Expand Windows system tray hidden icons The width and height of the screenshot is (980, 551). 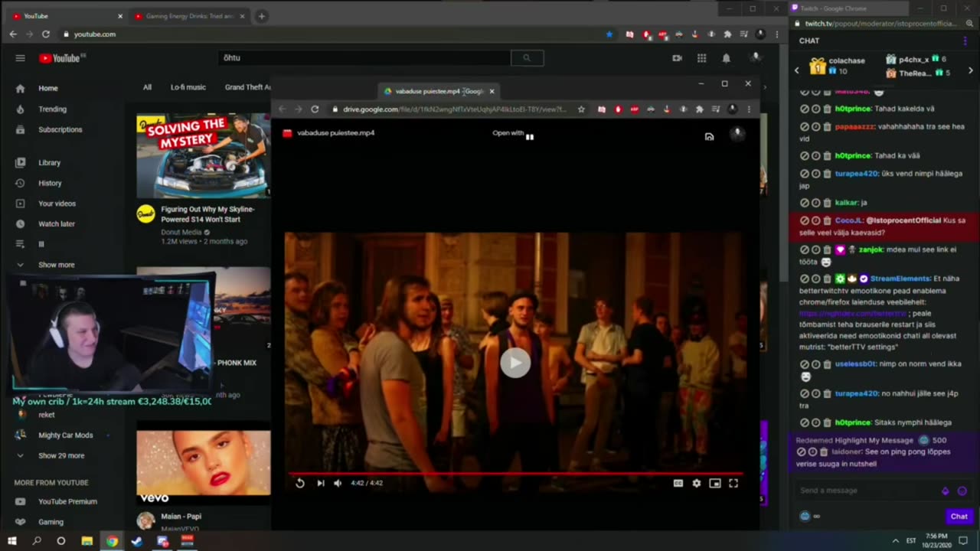pyautogui.click(x=895, y=541)
